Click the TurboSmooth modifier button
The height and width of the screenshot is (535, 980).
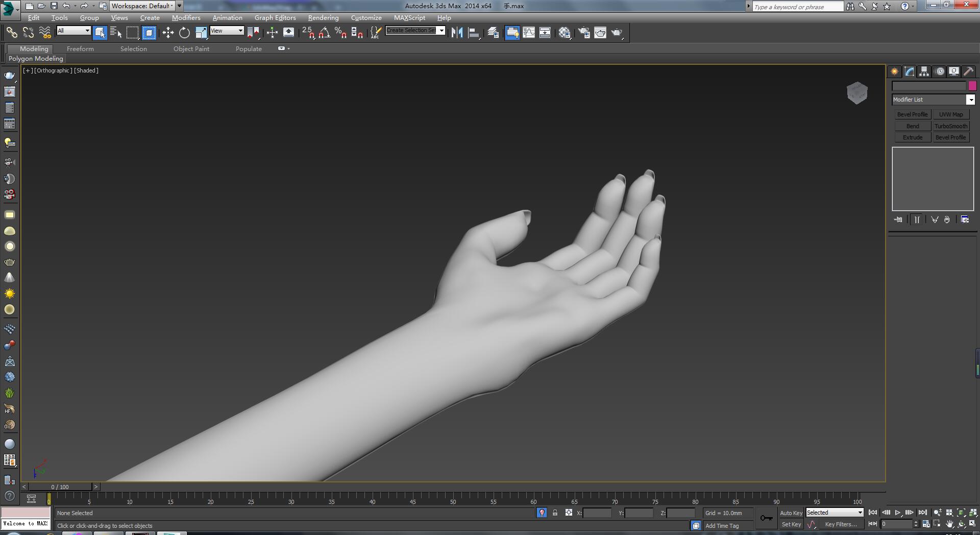point(950,126)
